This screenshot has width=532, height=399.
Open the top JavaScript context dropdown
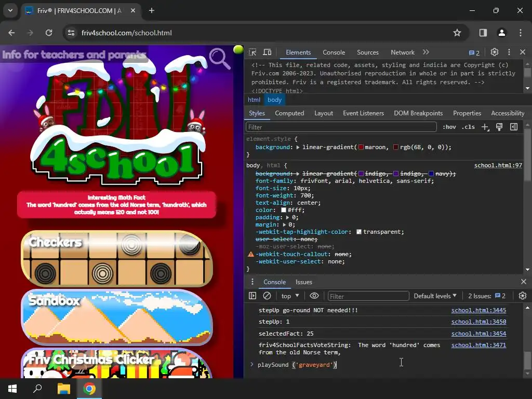(x=290, y=296)
